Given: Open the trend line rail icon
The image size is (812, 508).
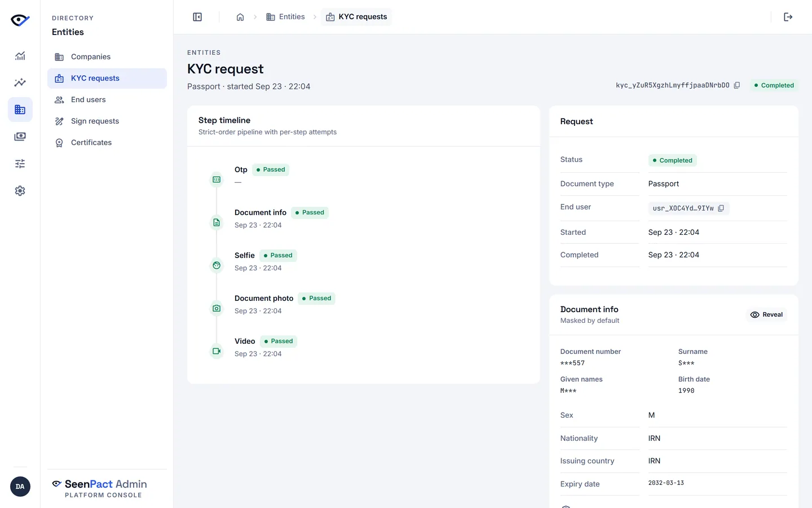Looking at the screenshot, I should 20,82.
